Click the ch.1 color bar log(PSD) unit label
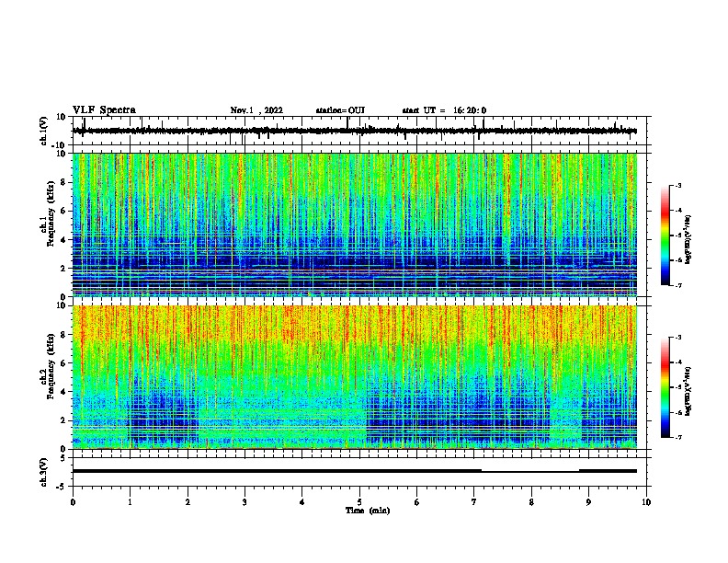Screen dimensions: 728x563 click(688, 240)
